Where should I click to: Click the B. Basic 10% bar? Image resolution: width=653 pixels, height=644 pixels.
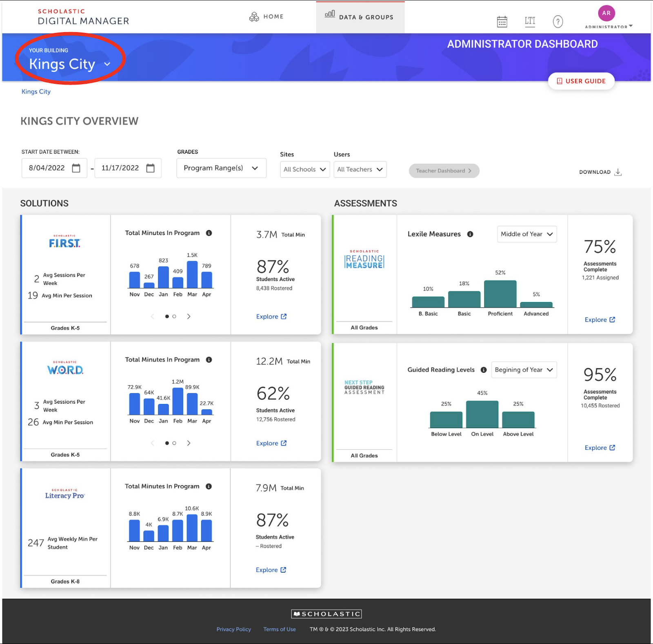(428, 302)
